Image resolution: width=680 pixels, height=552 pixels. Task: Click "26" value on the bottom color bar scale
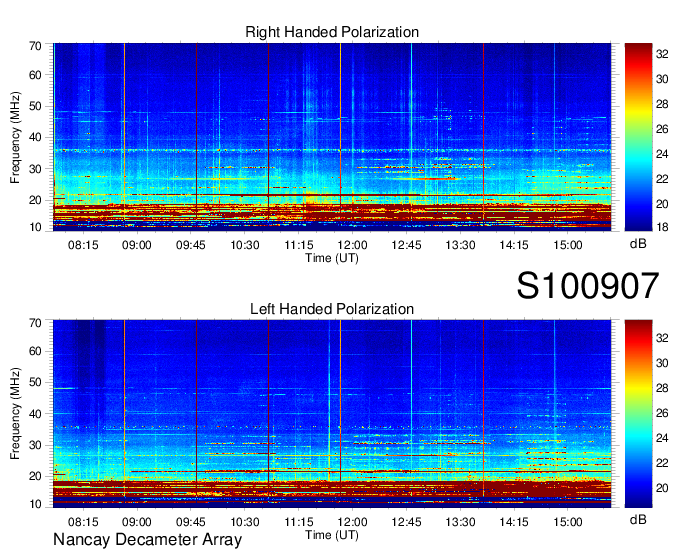662,413
